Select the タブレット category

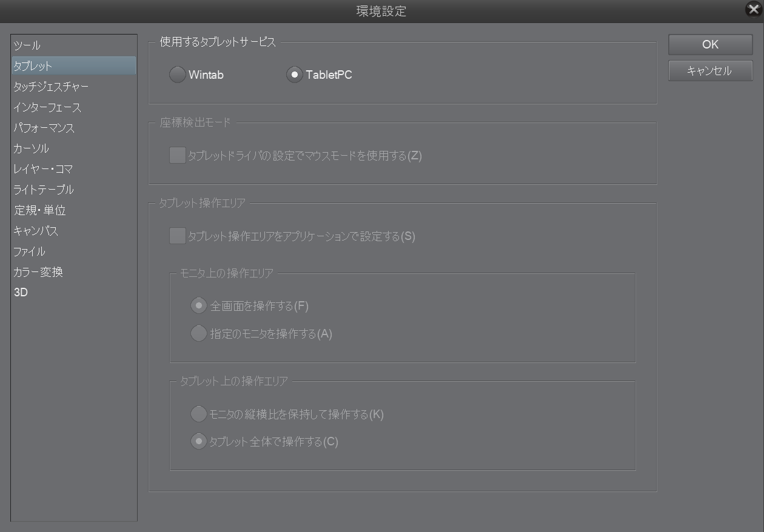click(73, 66)
